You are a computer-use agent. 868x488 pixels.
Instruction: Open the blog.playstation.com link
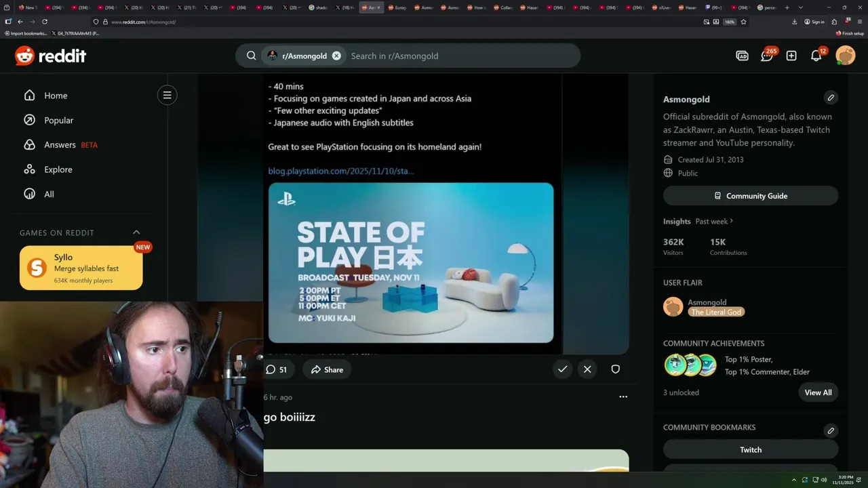pos(341,171)
